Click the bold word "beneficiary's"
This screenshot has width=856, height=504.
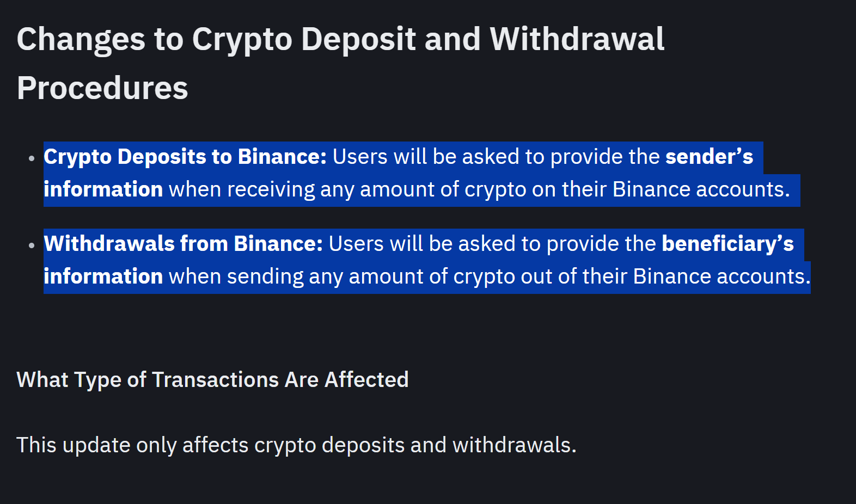(727, 244)
